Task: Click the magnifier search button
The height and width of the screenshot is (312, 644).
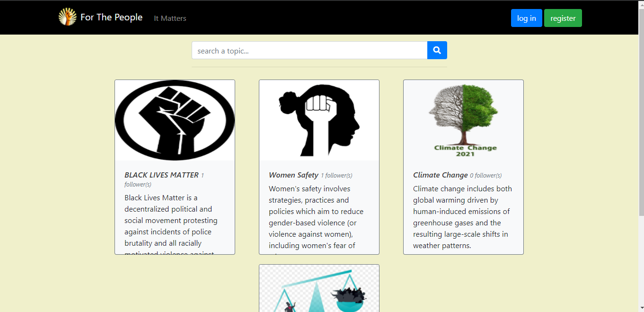Action: [437, 50]
